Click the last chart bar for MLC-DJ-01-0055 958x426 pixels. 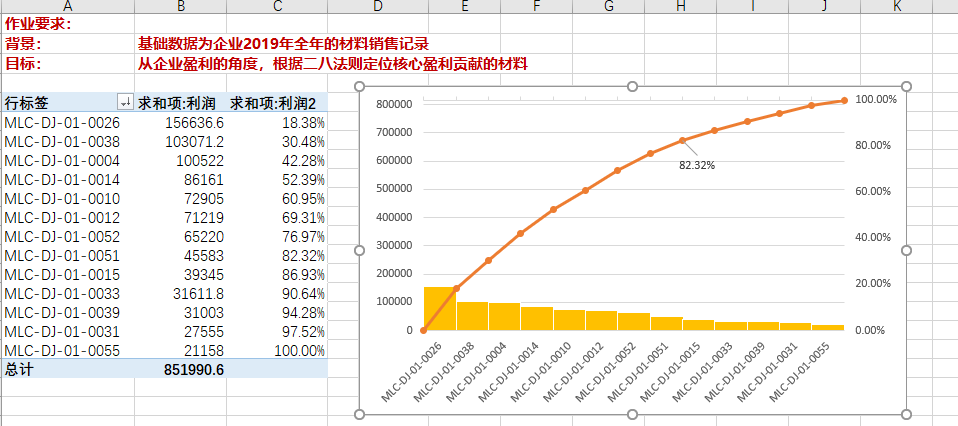click(x=828, y=328)
